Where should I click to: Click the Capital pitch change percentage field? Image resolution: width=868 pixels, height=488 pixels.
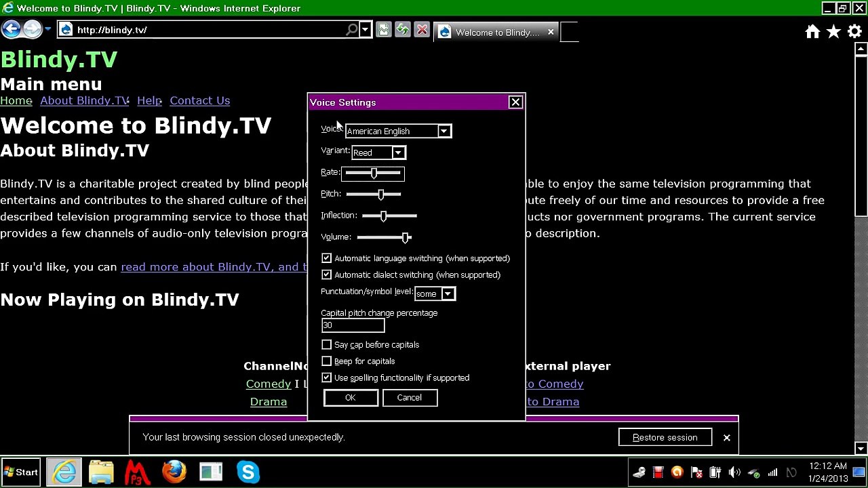[x=353, y=325]
